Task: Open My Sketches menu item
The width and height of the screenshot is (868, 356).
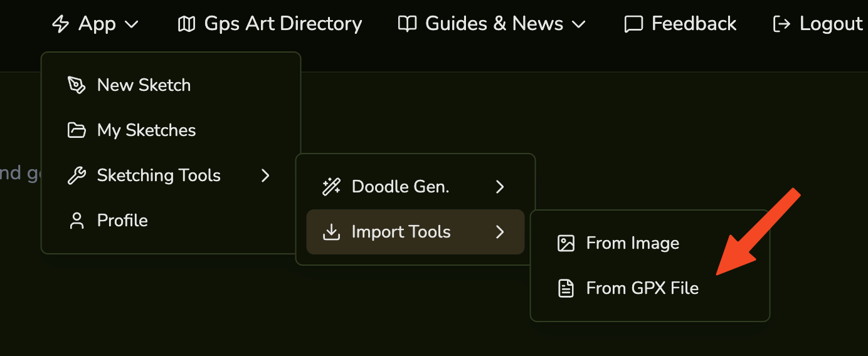Action: (171, 130)
